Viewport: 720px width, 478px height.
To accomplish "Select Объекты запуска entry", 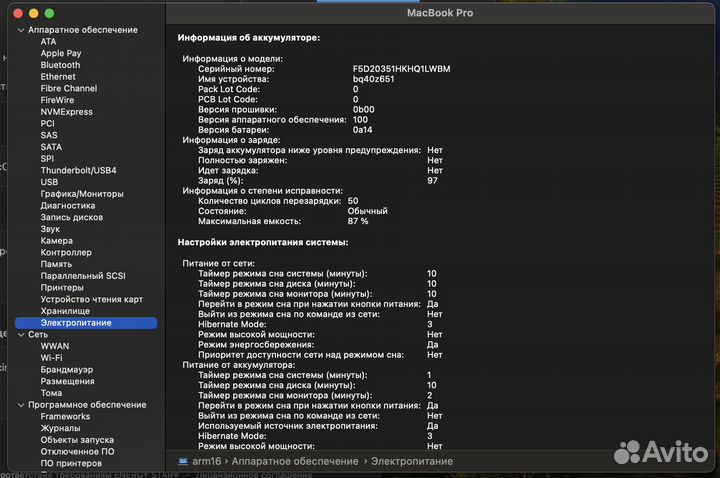I will pyautogui.click(x=77, y=440).
